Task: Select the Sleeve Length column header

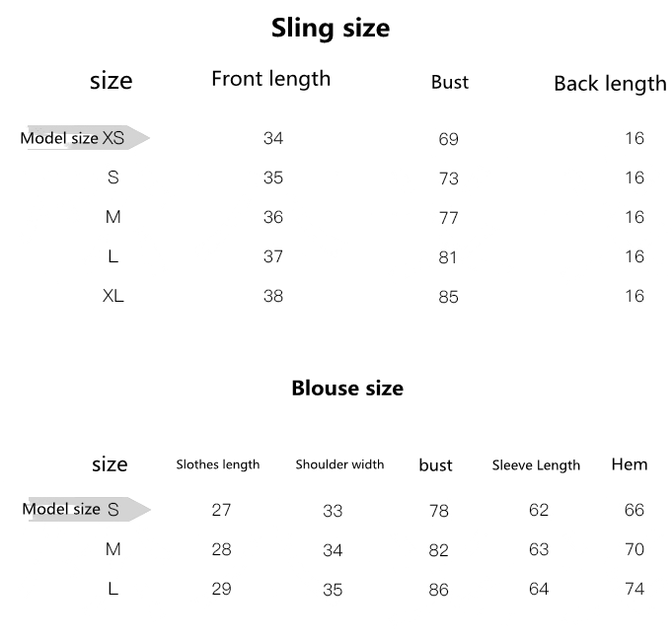Action: point(536,465)
